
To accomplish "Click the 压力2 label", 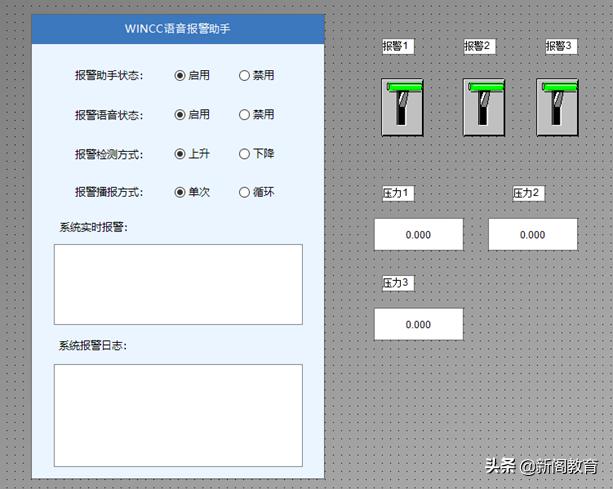I will 529,193.
